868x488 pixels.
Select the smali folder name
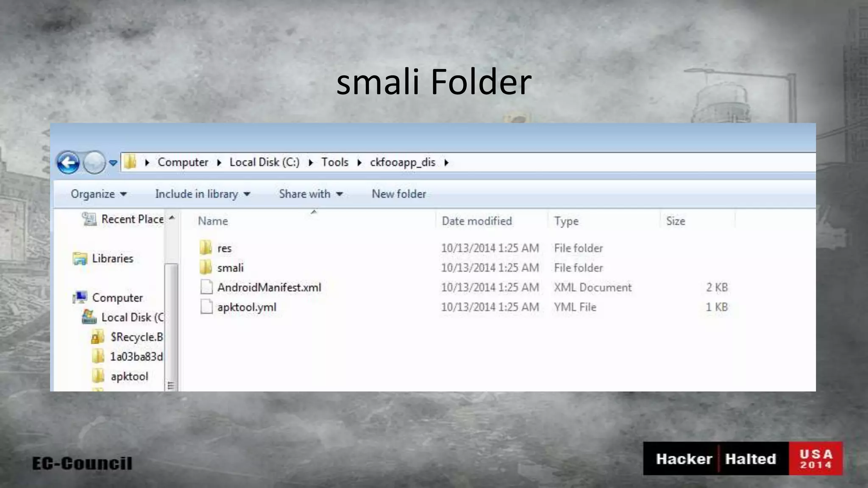(x=231, y=268)
